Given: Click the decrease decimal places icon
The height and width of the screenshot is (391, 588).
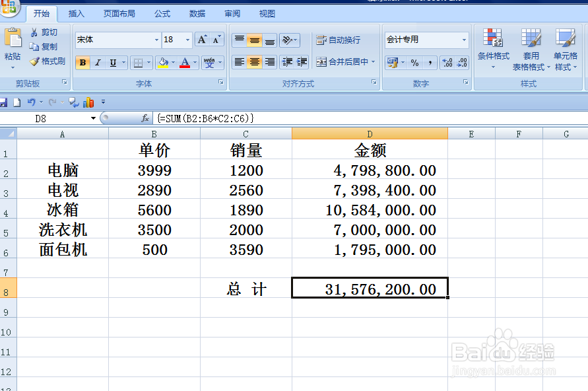Looking at the screenshot, I should point(462,63).
